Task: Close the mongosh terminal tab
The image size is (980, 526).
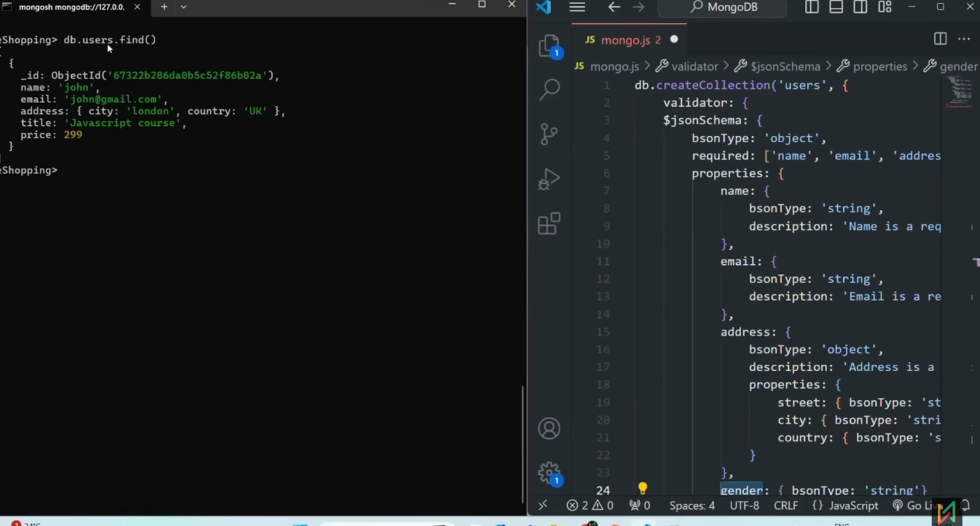Action: coord(137,7)
